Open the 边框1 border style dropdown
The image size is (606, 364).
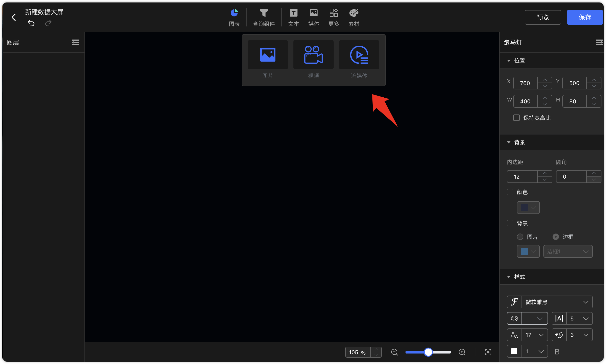tap(568, 251)
